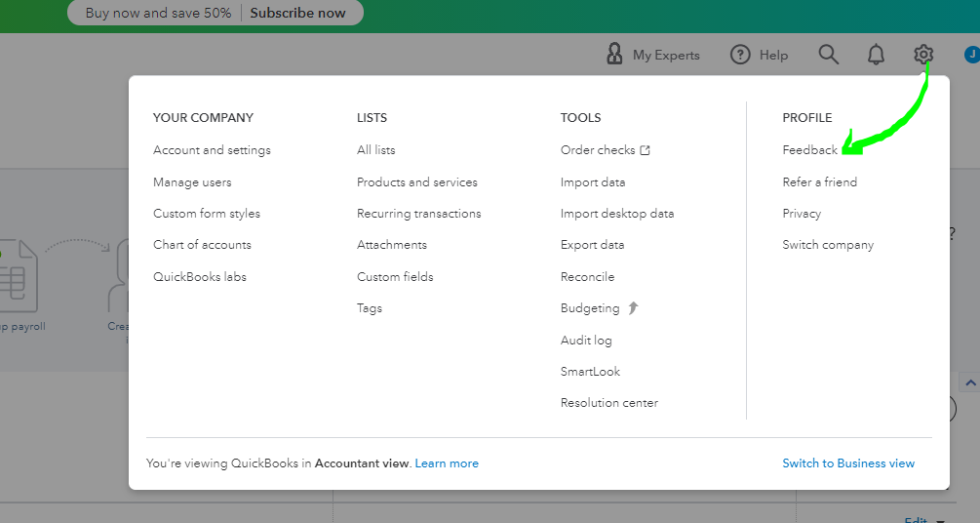Open the Audit log
This screenshot has width=980, height=523.
pyautogui.click(x=586, y=341)
